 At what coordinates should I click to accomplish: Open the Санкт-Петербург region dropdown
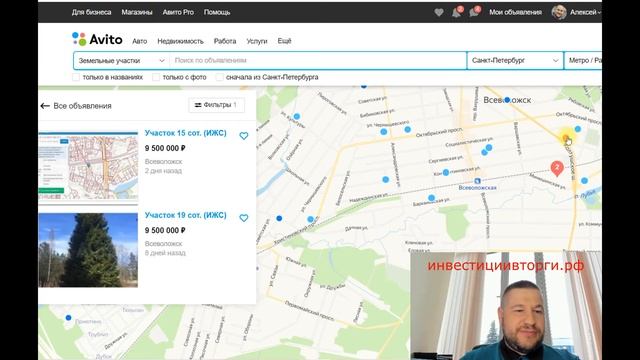515,61
